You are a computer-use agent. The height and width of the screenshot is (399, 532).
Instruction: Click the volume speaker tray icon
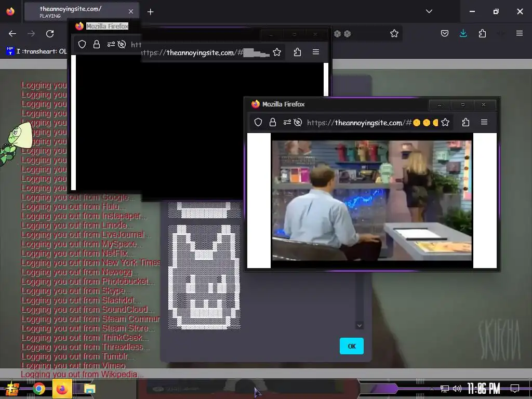(457, 389)
